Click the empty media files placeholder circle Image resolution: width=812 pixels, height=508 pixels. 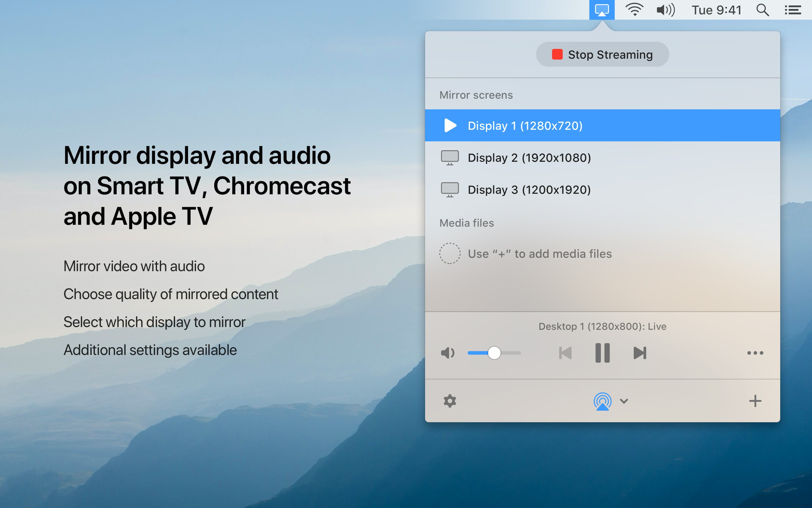[450, 253]
